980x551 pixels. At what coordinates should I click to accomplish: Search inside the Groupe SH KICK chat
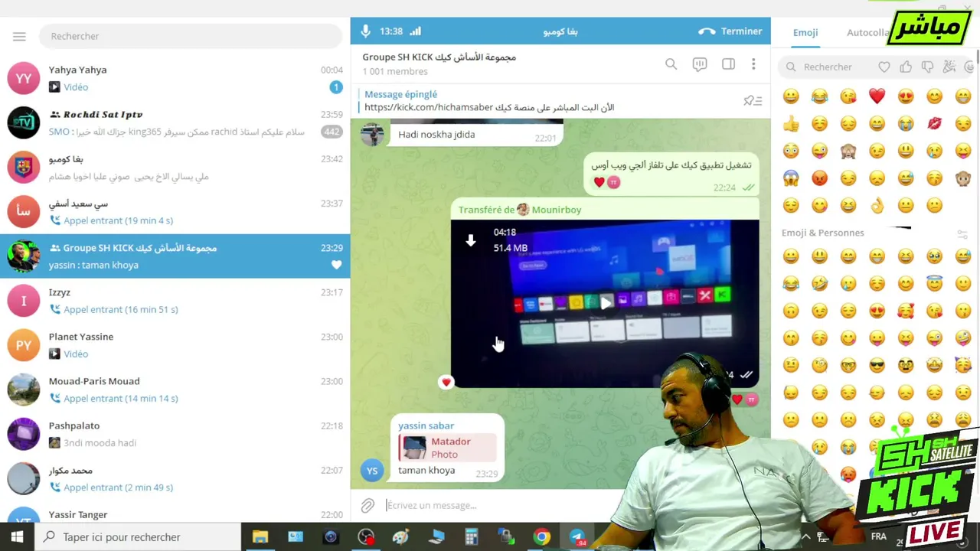[x=671, y=64]
